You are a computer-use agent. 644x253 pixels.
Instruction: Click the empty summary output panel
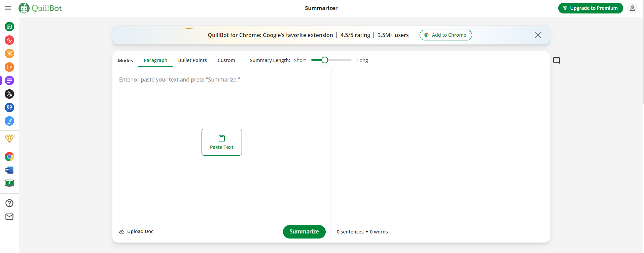(x=440, y=145)
